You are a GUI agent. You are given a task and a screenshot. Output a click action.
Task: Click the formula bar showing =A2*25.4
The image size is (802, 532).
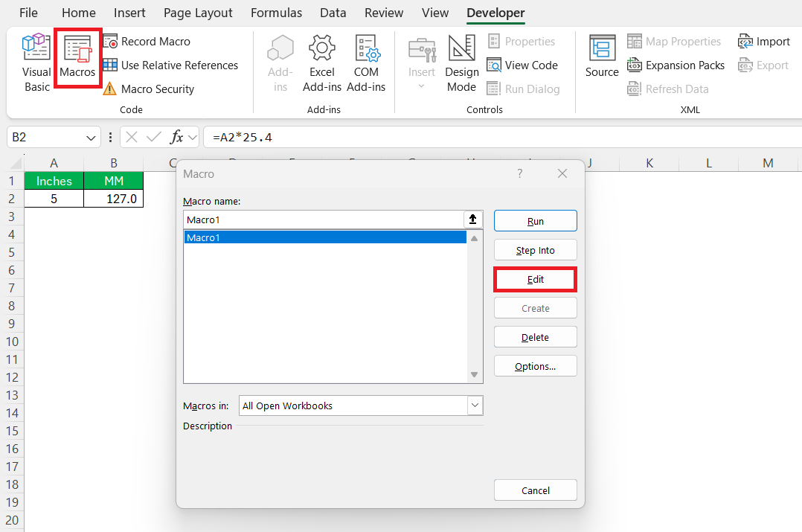(503, 137)
